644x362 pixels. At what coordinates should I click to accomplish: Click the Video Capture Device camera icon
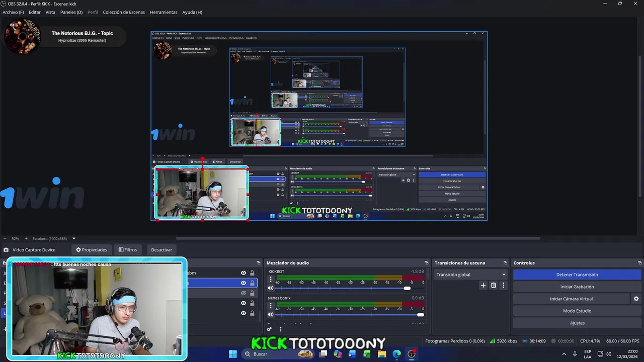click(6, 250)
